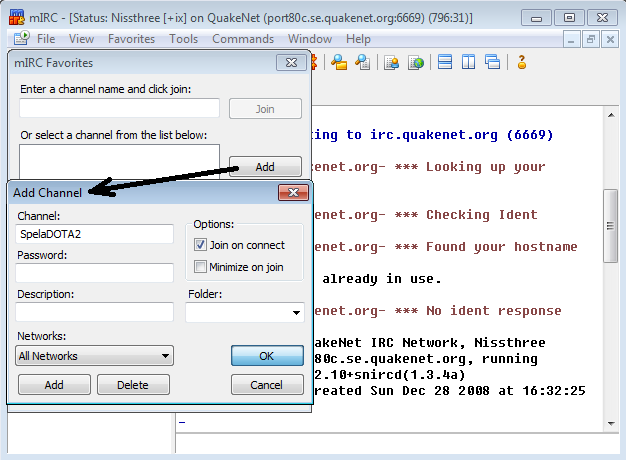This screenshot has height=460, width=626.
Task: Close the mIRC Favorites dialog
Action: [291, 63]
